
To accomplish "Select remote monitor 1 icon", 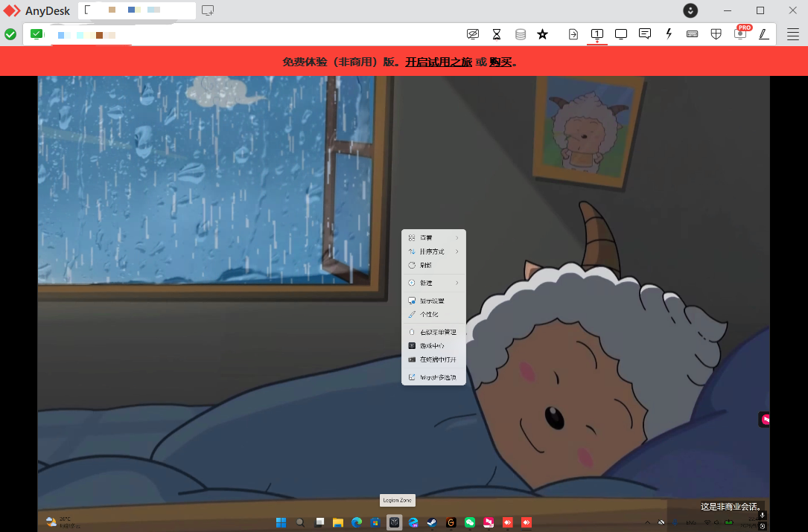I will tap(597, 34).
